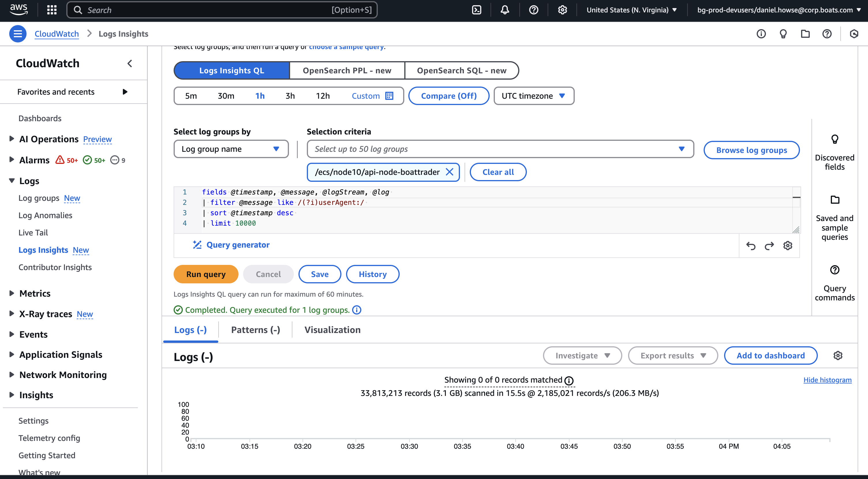Viewport: 868px width, 479px height.
Task: Open Log group name dropdown
Action: click(231, 149)
